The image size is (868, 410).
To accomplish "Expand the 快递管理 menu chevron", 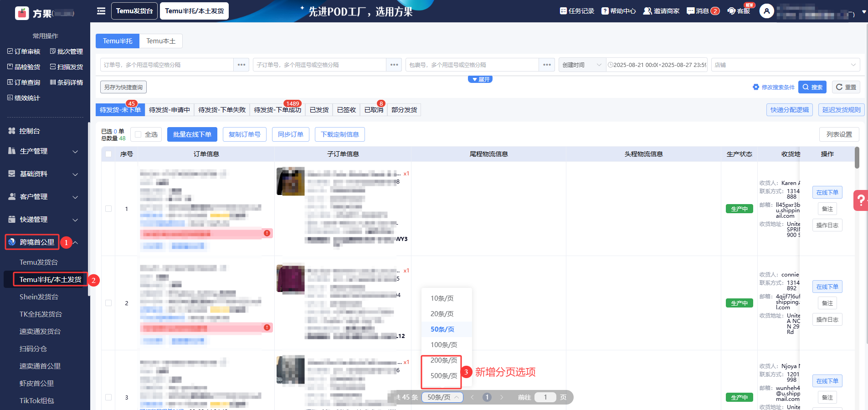I will [76, 220].
